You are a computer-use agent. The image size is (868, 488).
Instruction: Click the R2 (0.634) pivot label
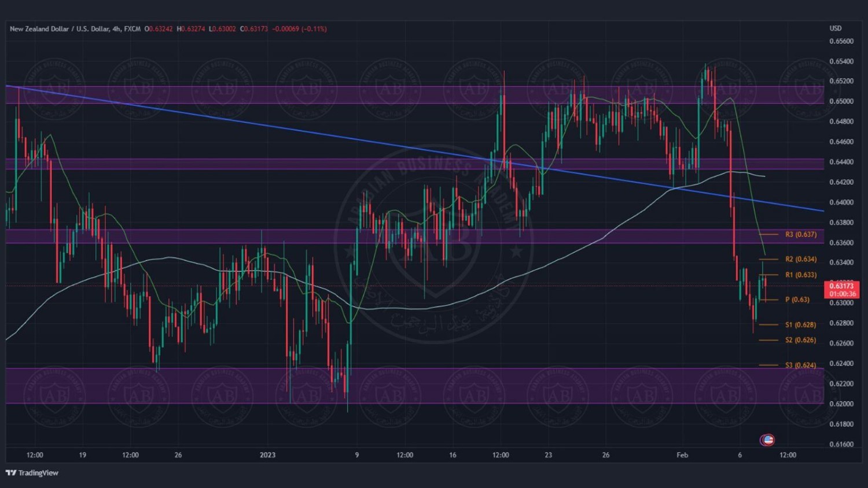click(x=801, y=260)
